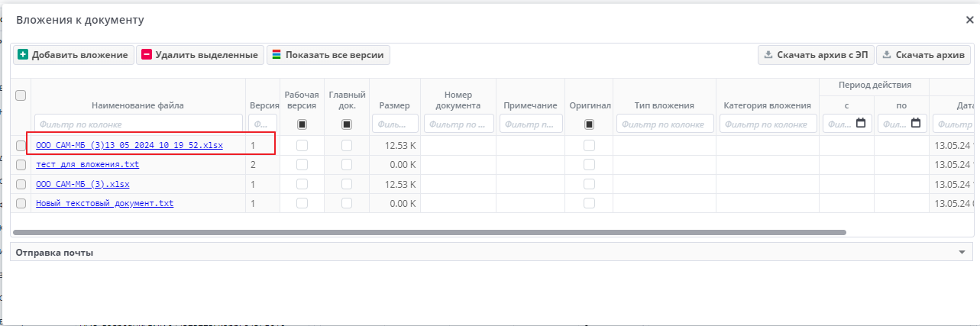The width and height of the screenshot is (980, 326).
Task: Toggle the Original column filter checkbox
Action: pos(590,124)
